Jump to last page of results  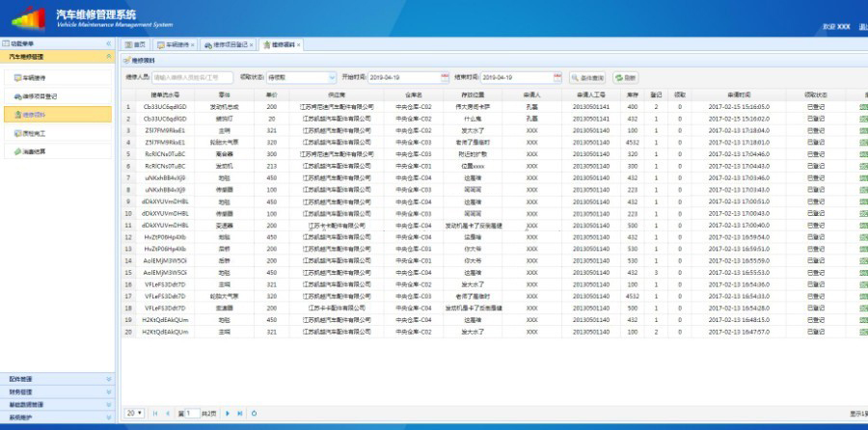240,413
